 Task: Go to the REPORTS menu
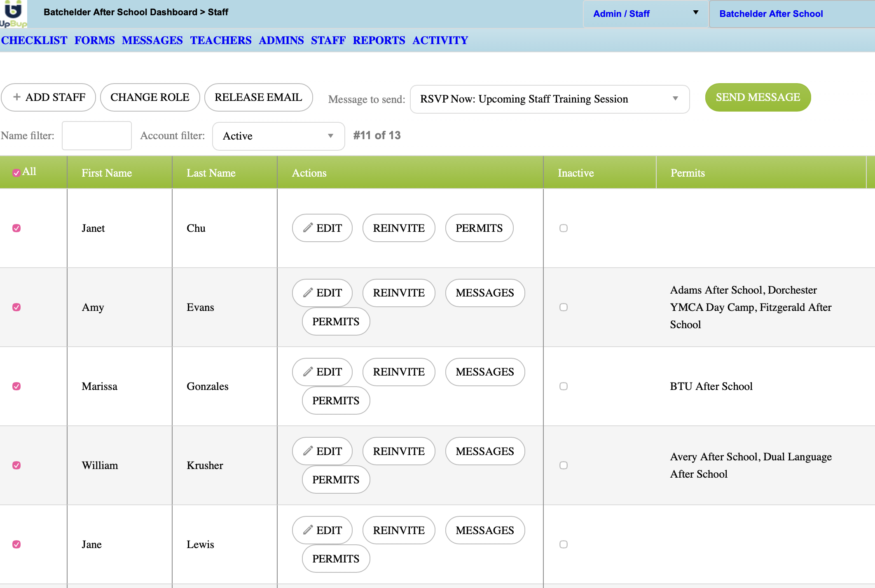(379, 40)
